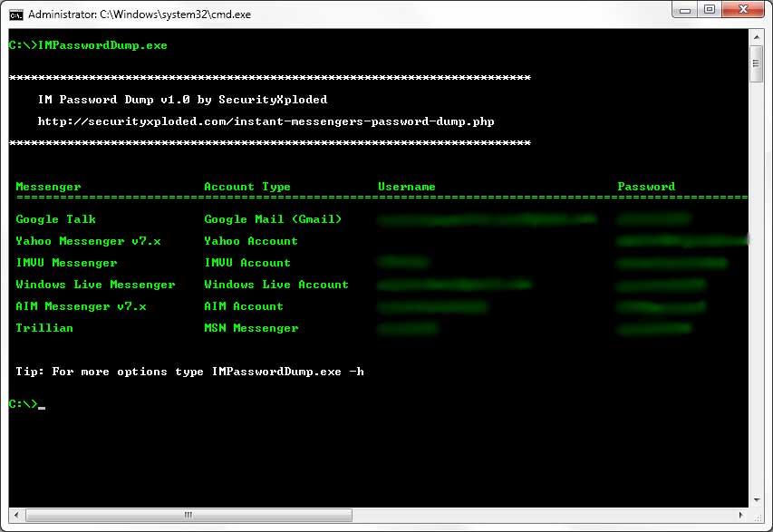Screen dimensions: 773x532
Task: Click the cmd.exe system menu icon
Action: pyautogui.click(x=15, y=15)
